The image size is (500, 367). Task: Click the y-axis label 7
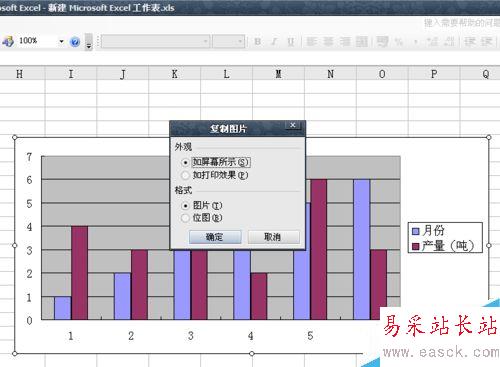coord(29,157)
